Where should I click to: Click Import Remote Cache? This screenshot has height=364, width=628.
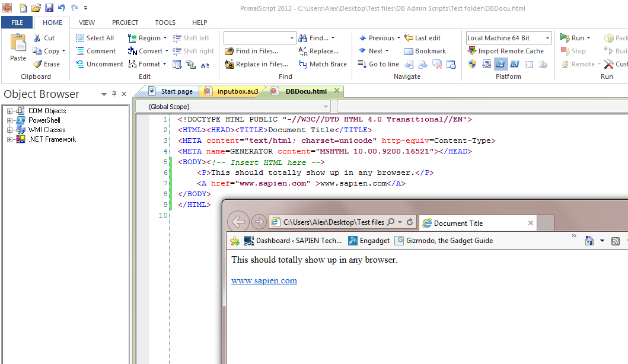[505, 51]
